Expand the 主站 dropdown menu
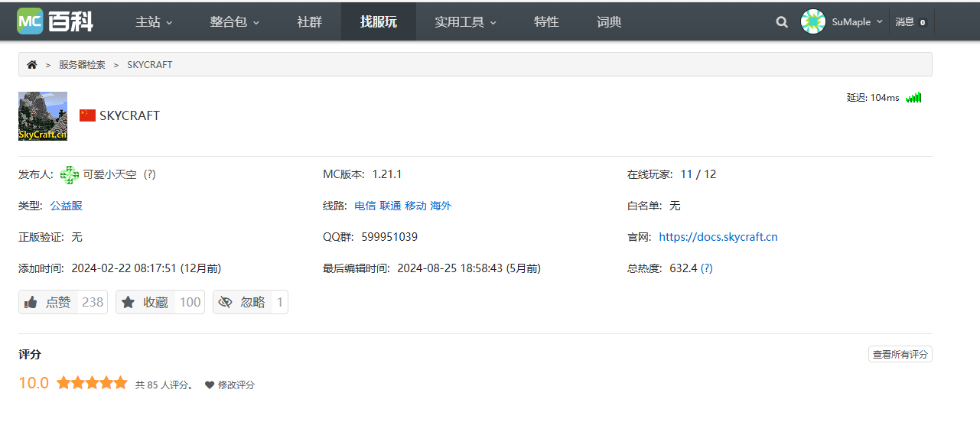The width and height of the screenshot is (980, 448). pyautogui.click(x=154, y=22)
